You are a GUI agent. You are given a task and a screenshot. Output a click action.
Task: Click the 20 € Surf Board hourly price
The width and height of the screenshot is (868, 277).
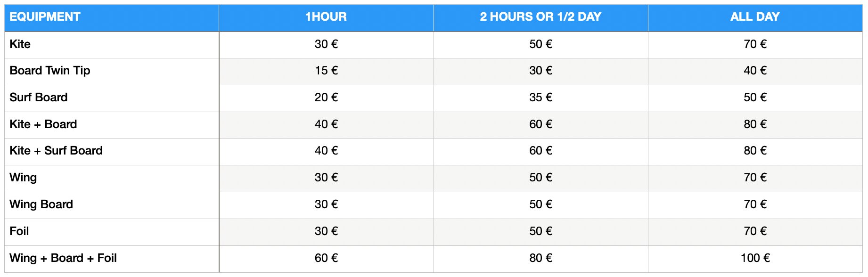point(326,98)
